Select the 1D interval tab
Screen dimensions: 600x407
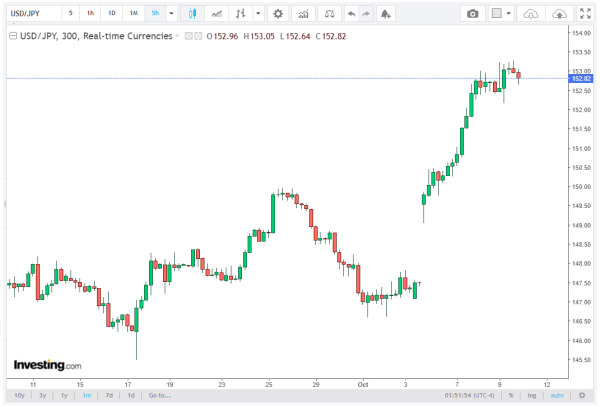(111, 14)
